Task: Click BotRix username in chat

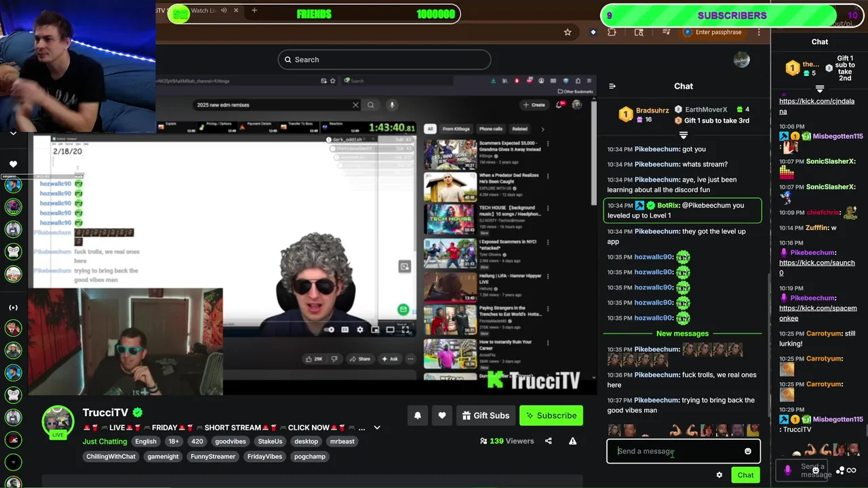Action: tap(669, 205)
